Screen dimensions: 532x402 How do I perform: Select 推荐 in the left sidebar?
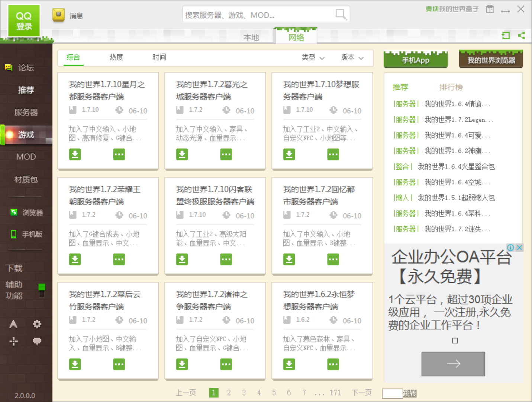tap(26, 90)
